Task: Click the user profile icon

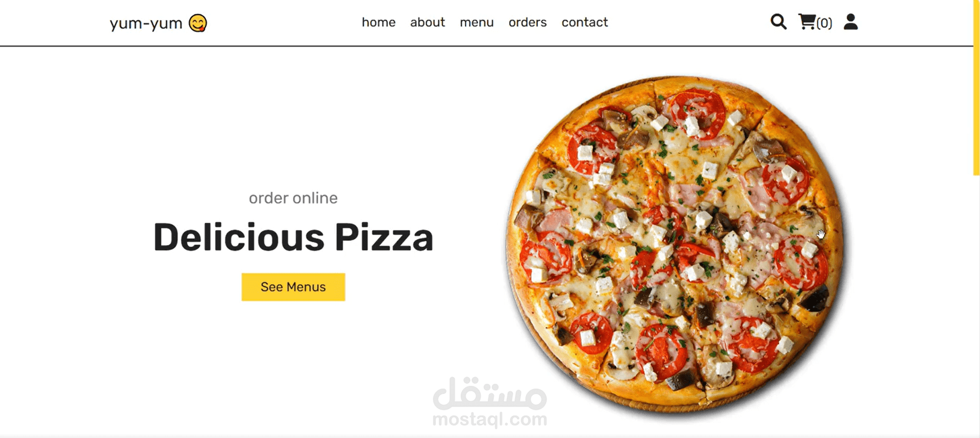Action: click(851, 22)
